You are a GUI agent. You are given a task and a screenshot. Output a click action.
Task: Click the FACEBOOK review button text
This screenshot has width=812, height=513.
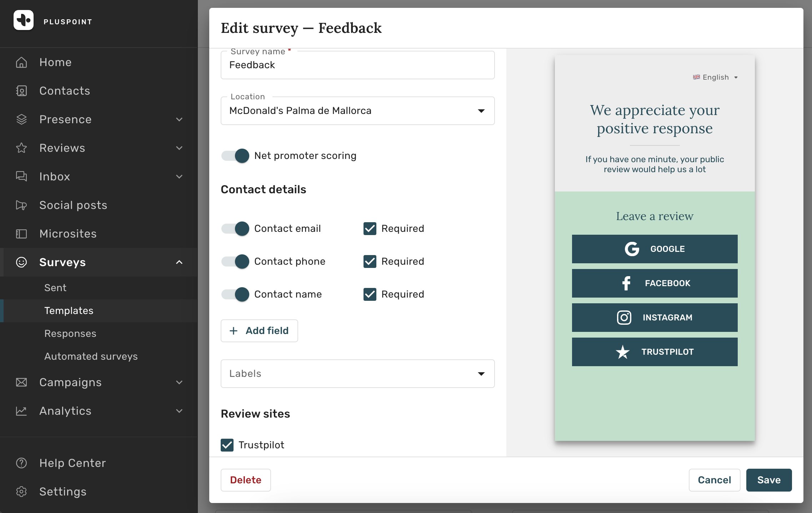coord(667,283)
